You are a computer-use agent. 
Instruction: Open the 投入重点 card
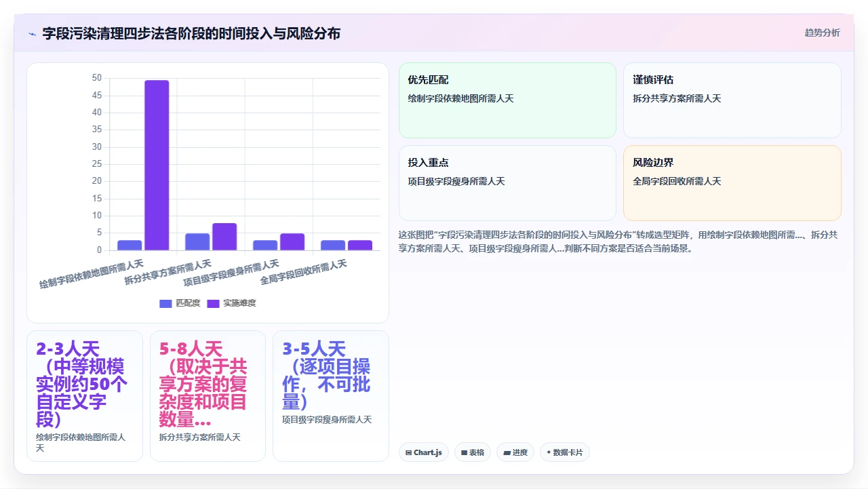[x=507, y=183]
